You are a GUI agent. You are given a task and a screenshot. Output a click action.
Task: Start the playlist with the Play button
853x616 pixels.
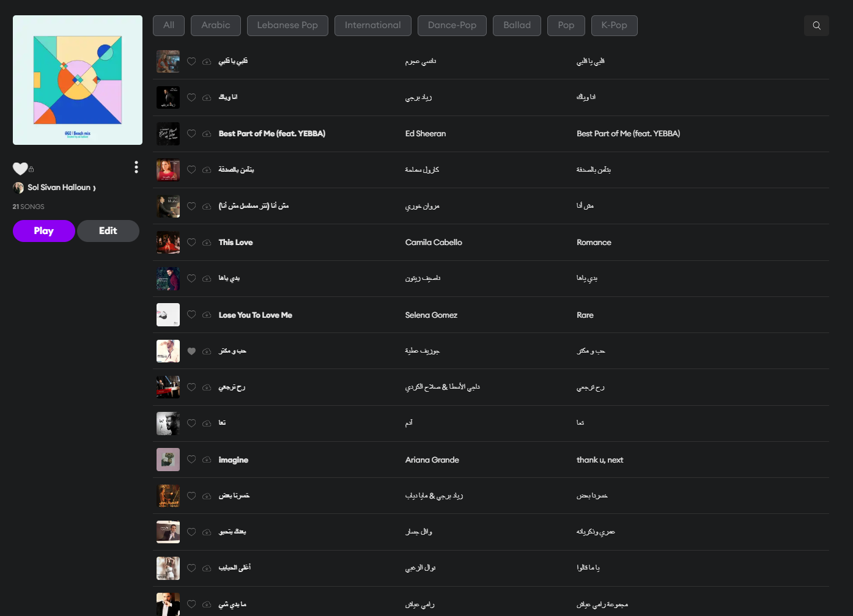click(x=44, y=231)
